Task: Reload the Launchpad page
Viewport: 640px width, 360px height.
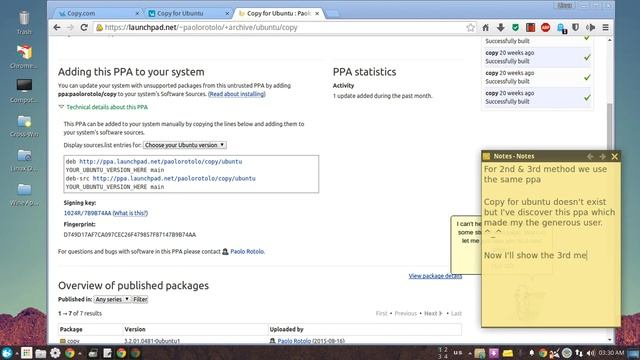Action: click(84, 27)
